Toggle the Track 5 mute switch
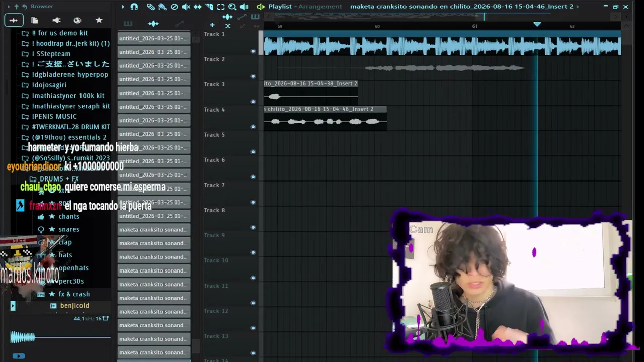Screen dimensions: 644x362 coord(253,152)
